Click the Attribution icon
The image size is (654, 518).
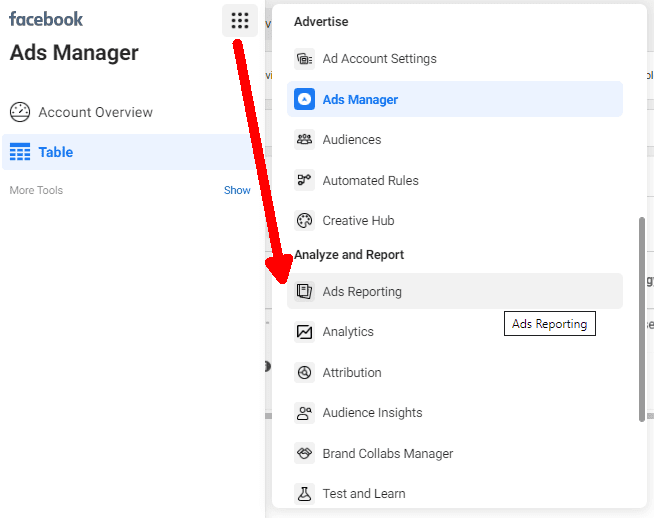[305, 373]
